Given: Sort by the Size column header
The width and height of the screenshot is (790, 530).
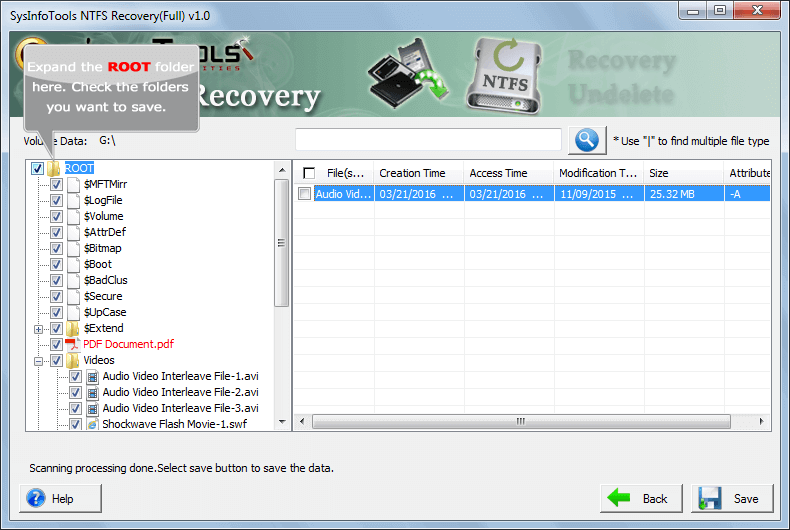Looking at the screenshot, I should (x=684, y=173).
